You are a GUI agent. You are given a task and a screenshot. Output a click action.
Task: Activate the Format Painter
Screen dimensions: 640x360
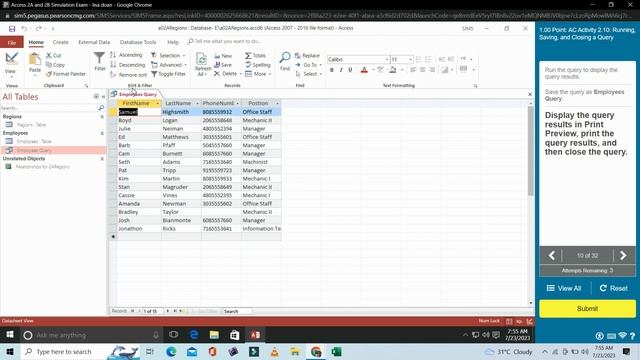66,74
